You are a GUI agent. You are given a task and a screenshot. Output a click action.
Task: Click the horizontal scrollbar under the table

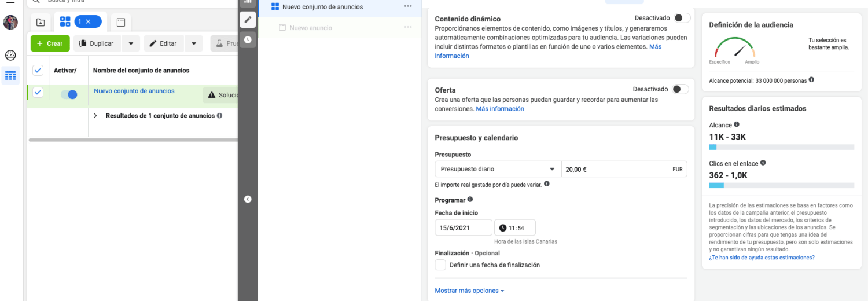click(x=133, y=140)
